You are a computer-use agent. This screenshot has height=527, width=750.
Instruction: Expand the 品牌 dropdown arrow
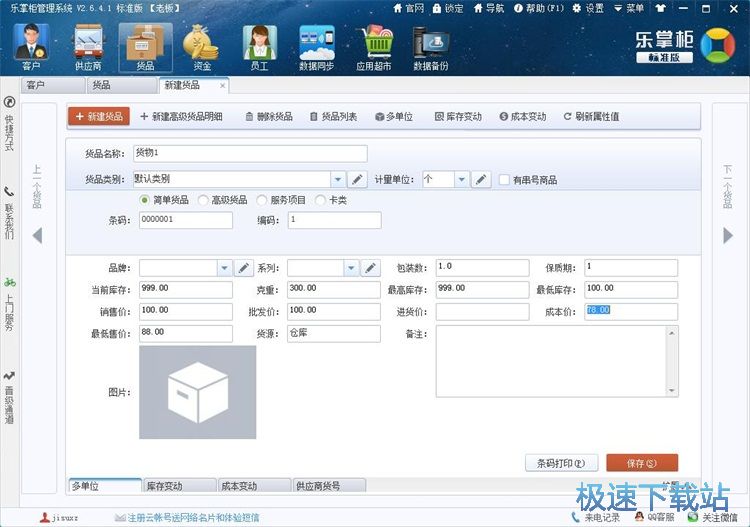pyautogui.click(x=224, y=268)
